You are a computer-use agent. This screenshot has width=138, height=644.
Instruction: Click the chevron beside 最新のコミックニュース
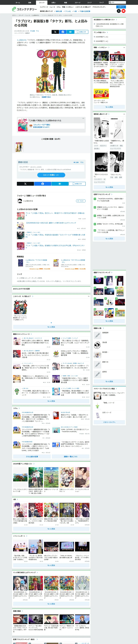tap(31, 334)
